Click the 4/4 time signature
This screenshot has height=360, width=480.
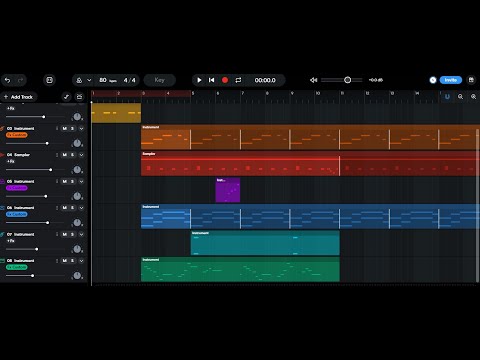[x=130, y=80]
